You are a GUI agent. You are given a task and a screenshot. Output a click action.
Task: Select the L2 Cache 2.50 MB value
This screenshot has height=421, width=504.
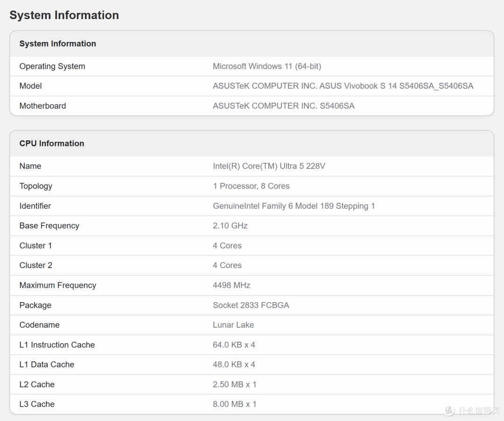(234, 384)
